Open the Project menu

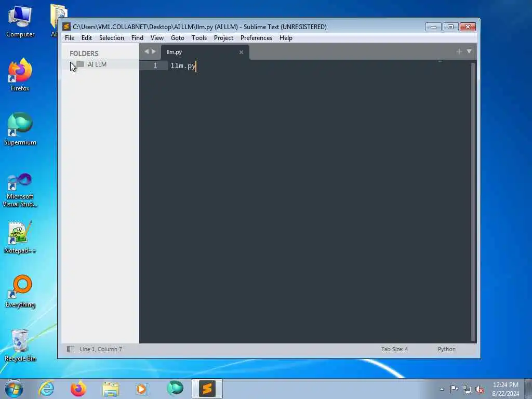click(223, 37)
